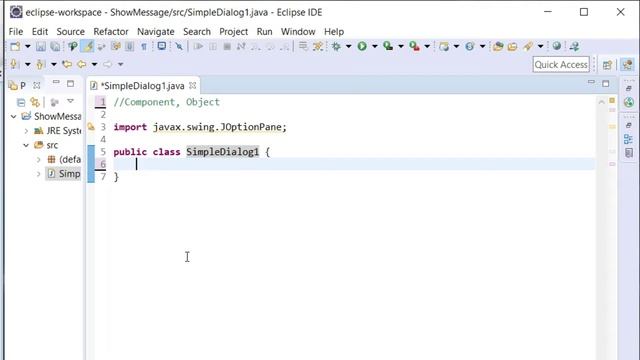Collapse the ShowMessage project node
The width and height of the screenshot is (640, 360).
click(13, 117)
